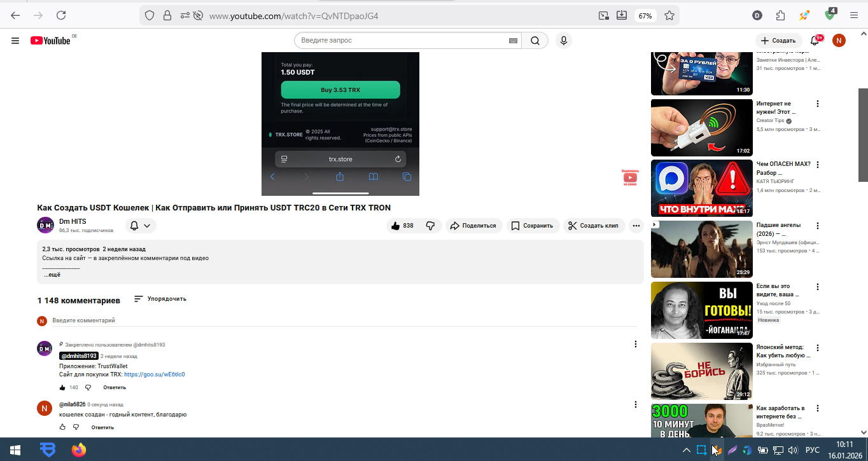Open picture-in-picture icon in address bar

click(603, 15)
